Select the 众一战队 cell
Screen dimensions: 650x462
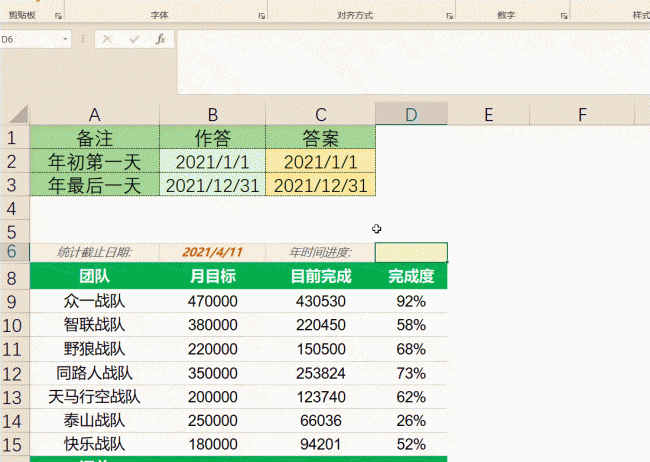coord(95,301)
